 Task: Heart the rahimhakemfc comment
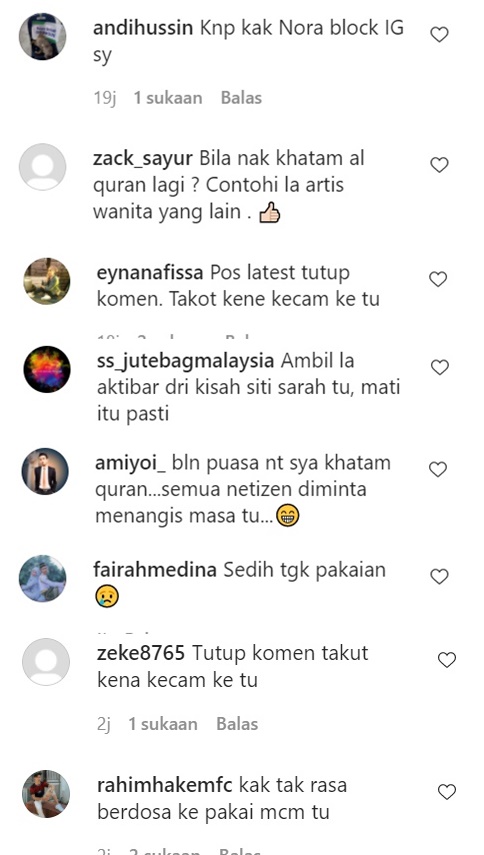[447, 792]
